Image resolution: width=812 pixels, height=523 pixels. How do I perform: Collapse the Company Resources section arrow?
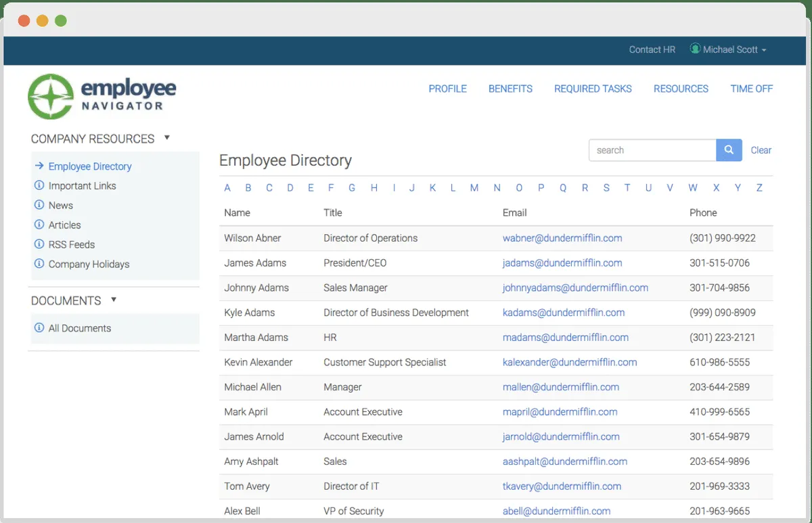pos(166,138)
